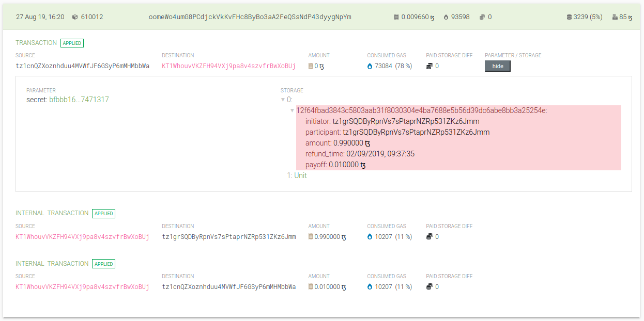This screenshot has width=644, height=321.
Task: Click storage coins icon in 0.010000 internal transaction
Action: [429, 287]
